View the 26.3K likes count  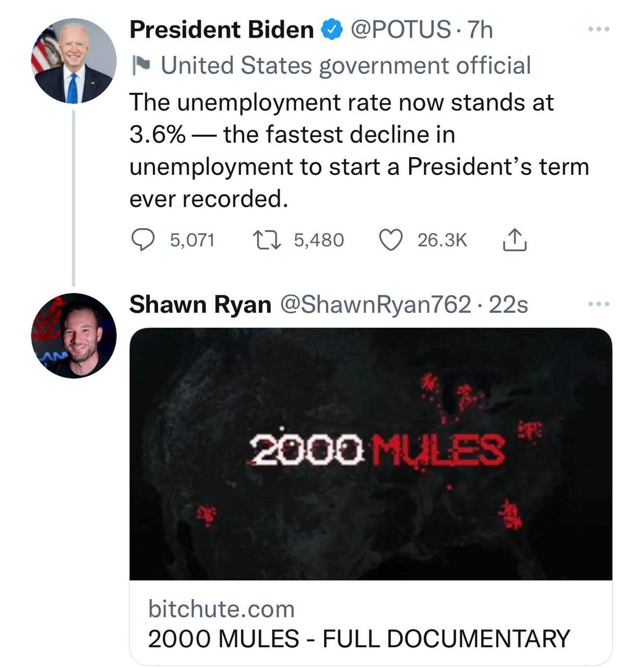[442, 240]
